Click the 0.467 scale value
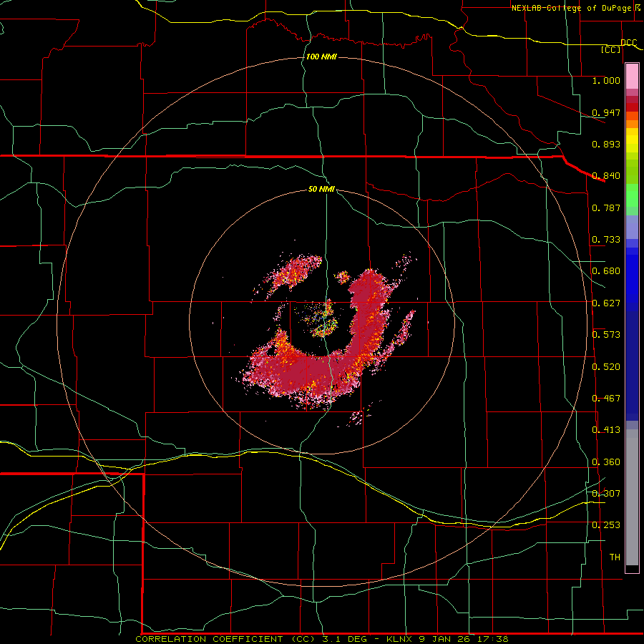 tap(606, 398)
